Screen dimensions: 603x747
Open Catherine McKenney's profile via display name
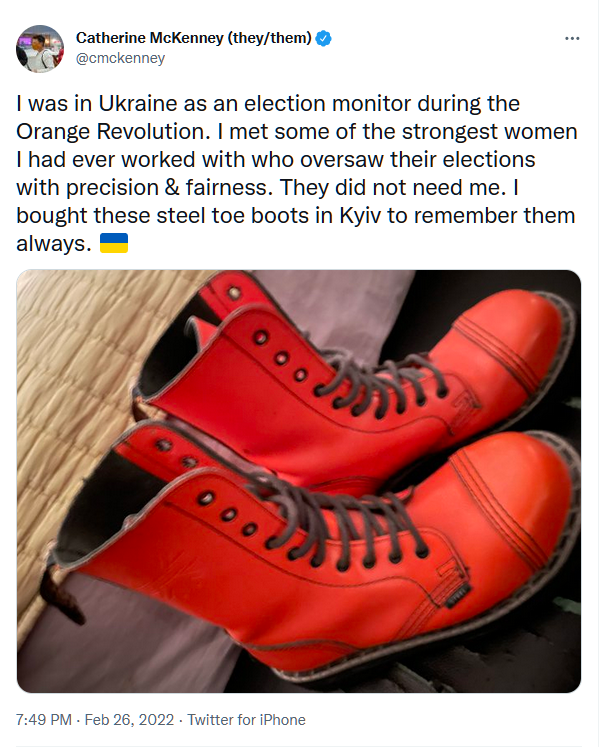click(150, 39)
